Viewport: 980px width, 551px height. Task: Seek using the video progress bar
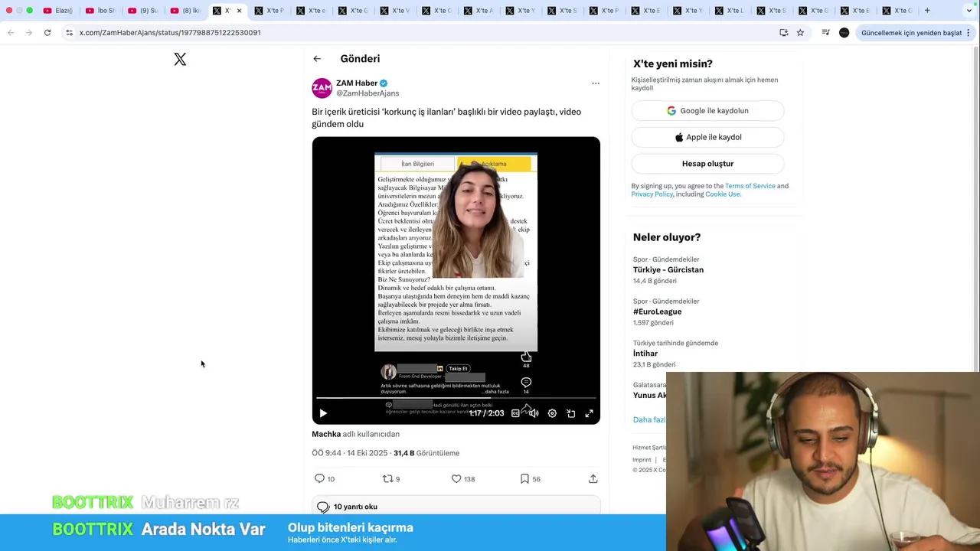tap(456, 398)
